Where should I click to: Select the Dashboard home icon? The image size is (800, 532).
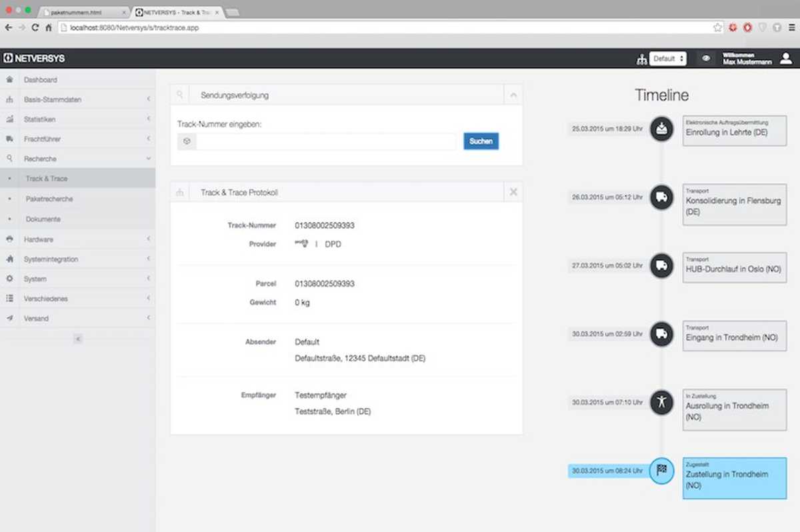(x=9, y=79)
